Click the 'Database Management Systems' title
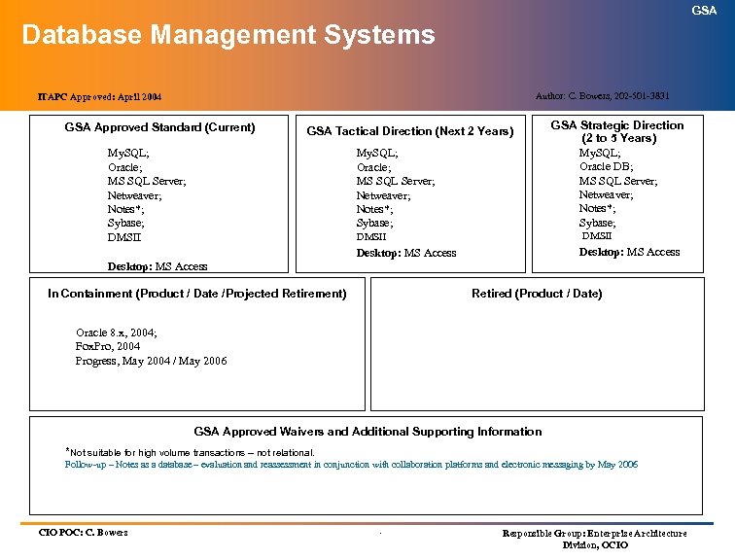The image size is (735, 560). click(x=228, y=36)
